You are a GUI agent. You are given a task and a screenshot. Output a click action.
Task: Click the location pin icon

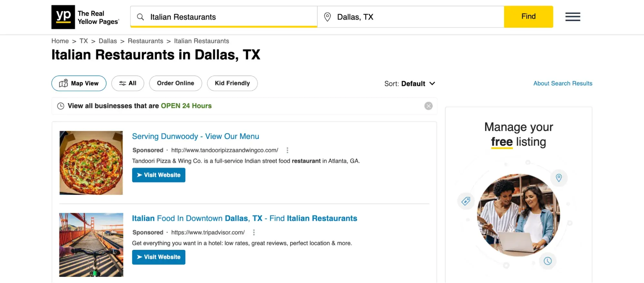tap(327, 17)
